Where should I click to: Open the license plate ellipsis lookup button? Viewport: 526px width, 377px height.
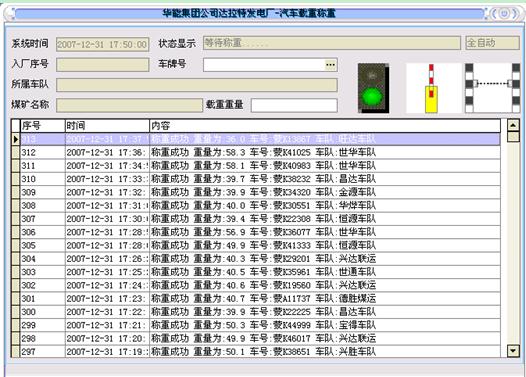[330, 65]
